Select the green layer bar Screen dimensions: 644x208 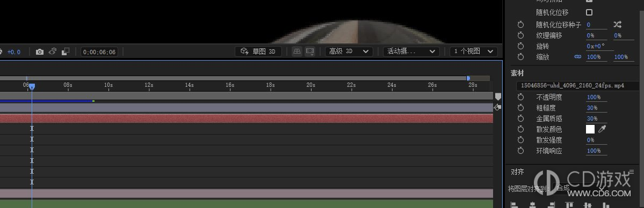[x=247, y=204]
